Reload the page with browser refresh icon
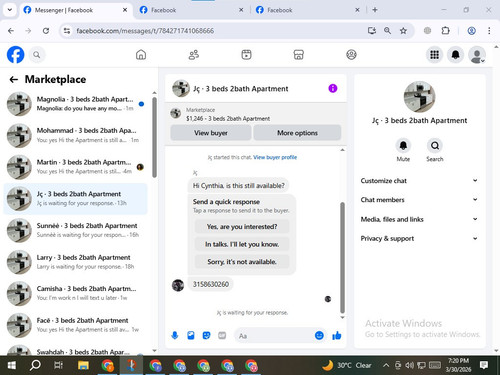 point(46,31)
